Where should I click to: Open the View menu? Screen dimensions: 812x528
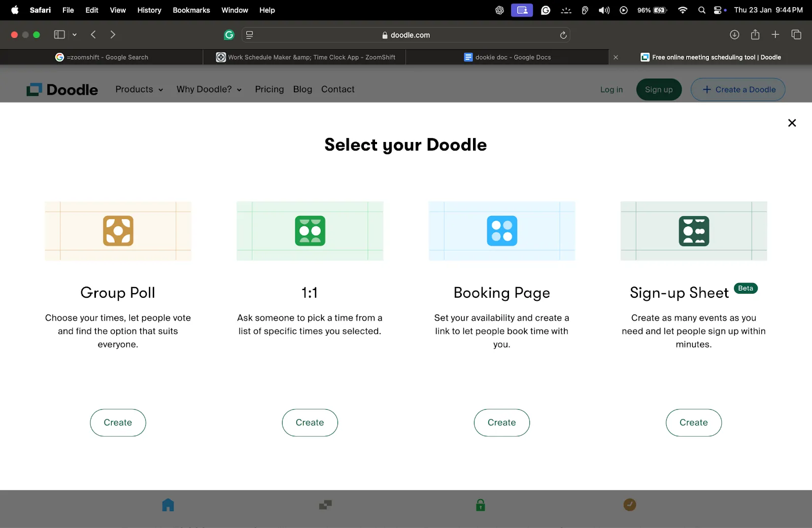(x=118, y=10)
